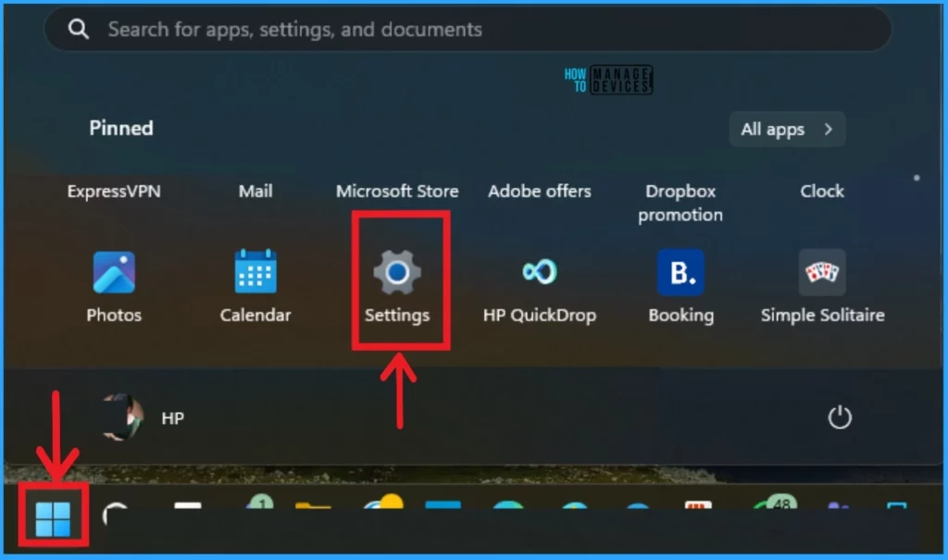Click the magnifier icon in search bar
Image resolution: width=948 pixels, height=560 pixels.
point(79,29)
